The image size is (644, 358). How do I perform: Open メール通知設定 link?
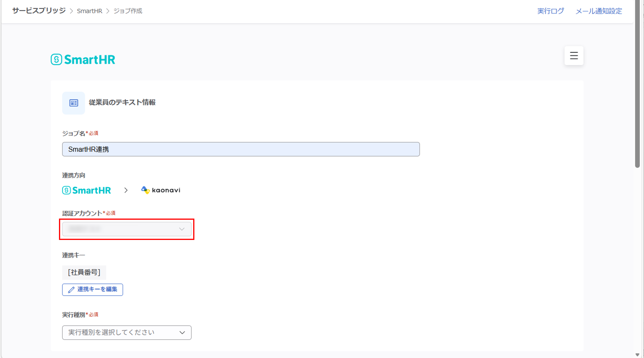pyautogui.click(x=599, y=11)
